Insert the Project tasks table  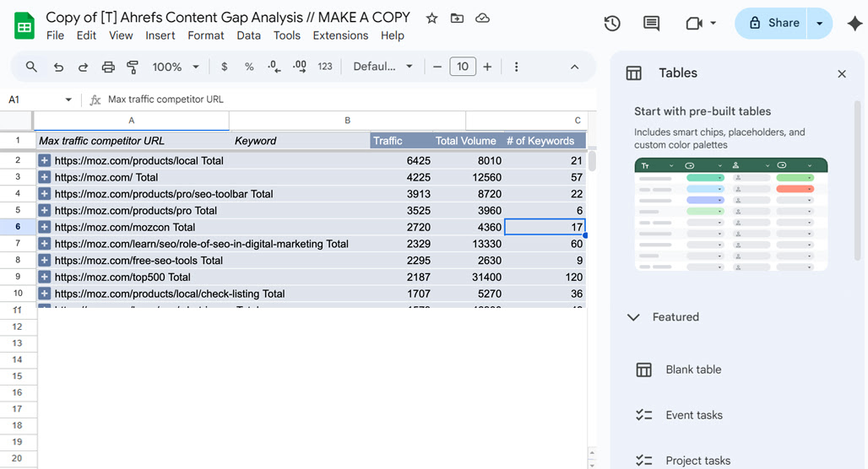(697, 461)
